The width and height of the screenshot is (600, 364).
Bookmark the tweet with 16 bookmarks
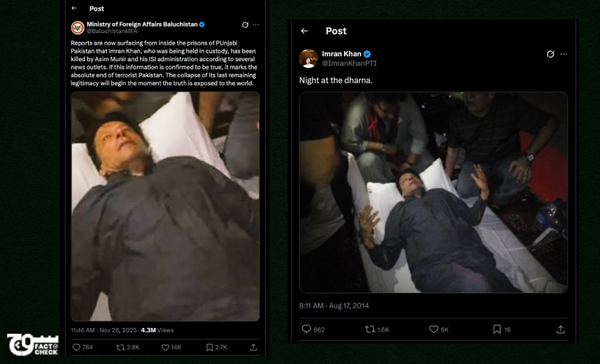[497, 329]
